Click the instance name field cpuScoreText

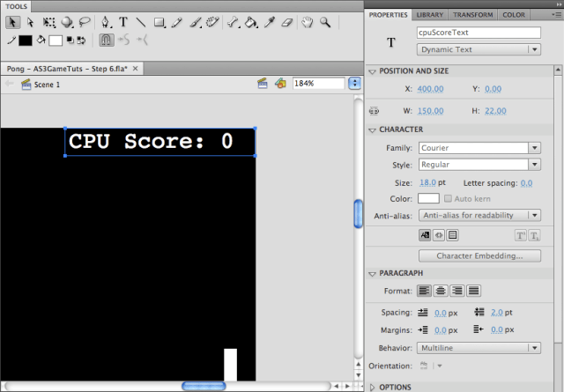pos(479,33)
